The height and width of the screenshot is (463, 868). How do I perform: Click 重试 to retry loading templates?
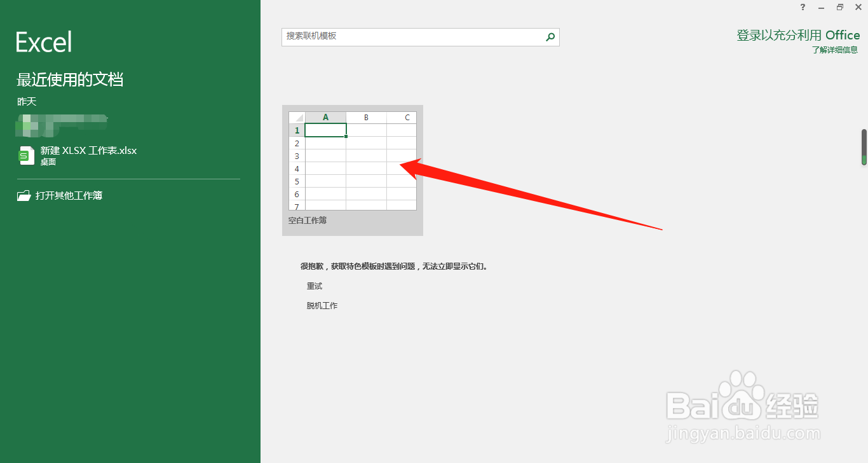coord(315,286)
